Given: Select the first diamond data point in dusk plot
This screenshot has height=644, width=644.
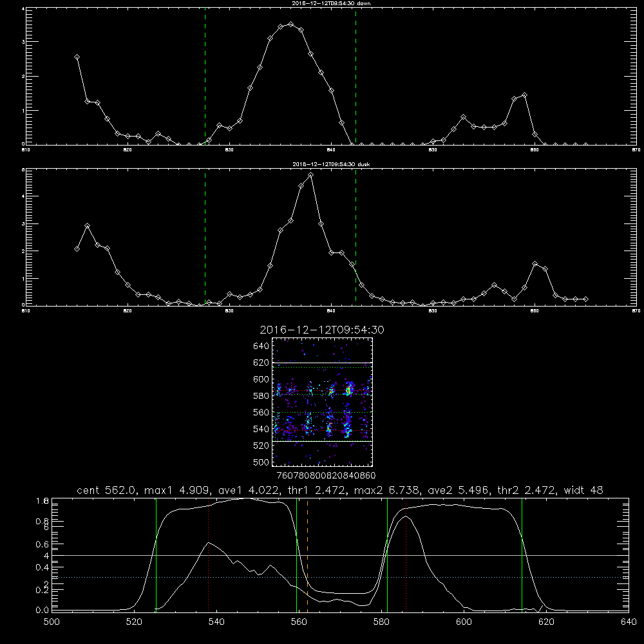Looking at the screenshot, I should coord(77,249).
